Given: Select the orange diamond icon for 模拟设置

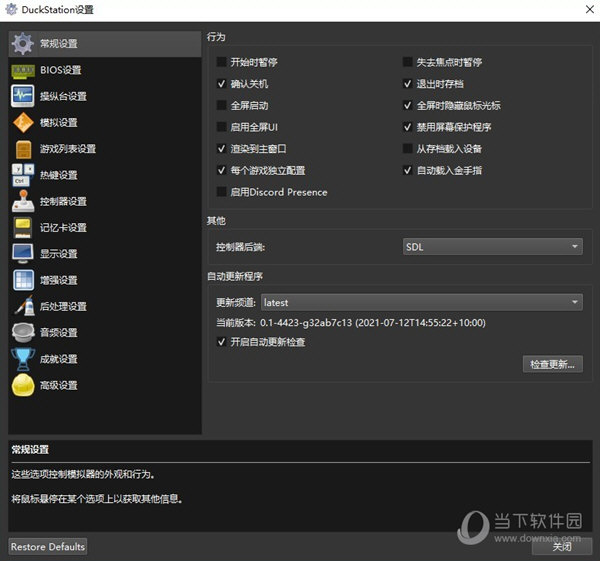Looking at the screenshot, I should 23,122.
